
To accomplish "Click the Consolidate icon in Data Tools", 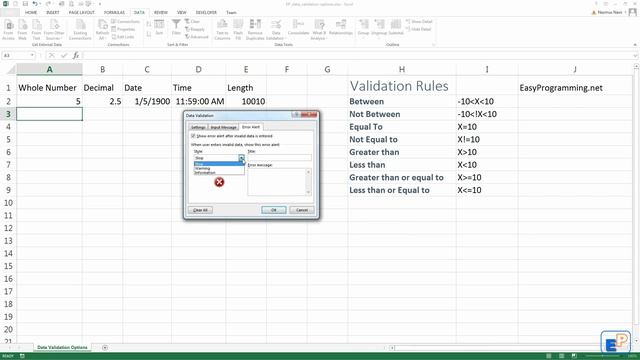I will click(x=298, y=27).
